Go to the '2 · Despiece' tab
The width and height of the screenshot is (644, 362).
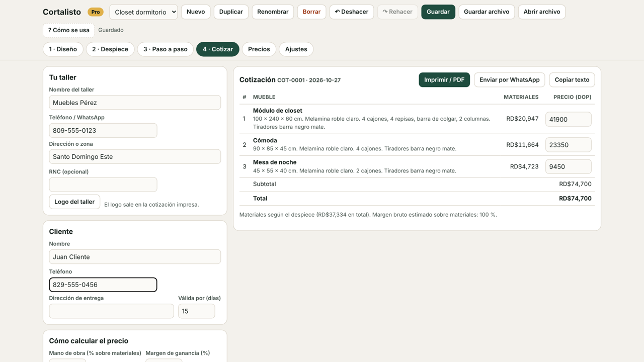coord(110,49)
